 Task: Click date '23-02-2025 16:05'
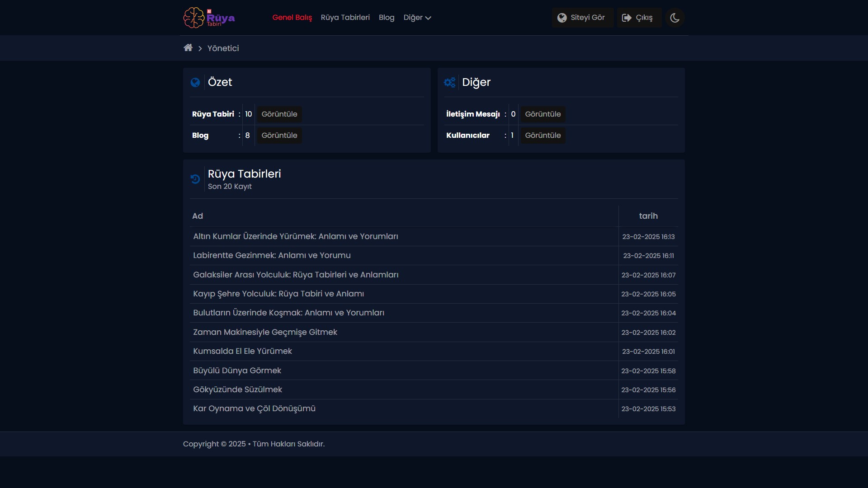click(648, 294)
